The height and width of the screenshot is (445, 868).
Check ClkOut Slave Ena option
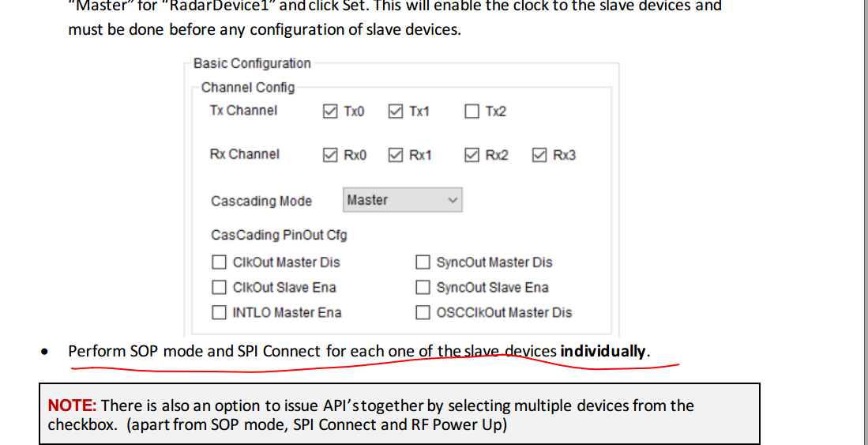[x=220, y=287]
